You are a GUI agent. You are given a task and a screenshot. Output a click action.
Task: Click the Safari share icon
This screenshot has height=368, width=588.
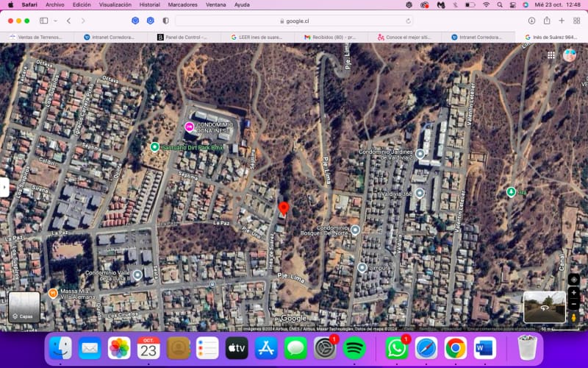(x=547, y=21)
